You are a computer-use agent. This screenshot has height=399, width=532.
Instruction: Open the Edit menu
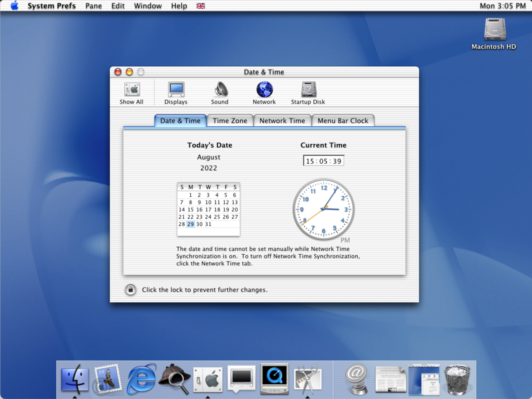click(x=118, y=6)
